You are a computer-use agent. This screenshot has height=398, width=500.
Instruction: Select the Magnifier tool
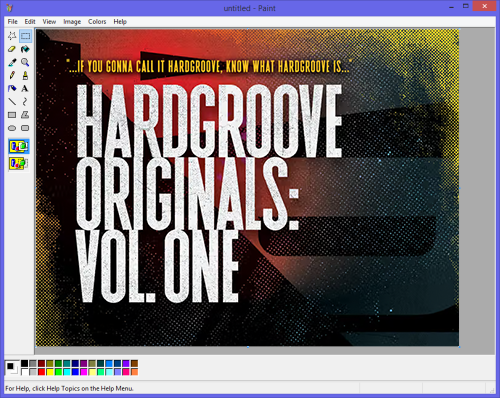pyautogui.click(x=25, y=62)
